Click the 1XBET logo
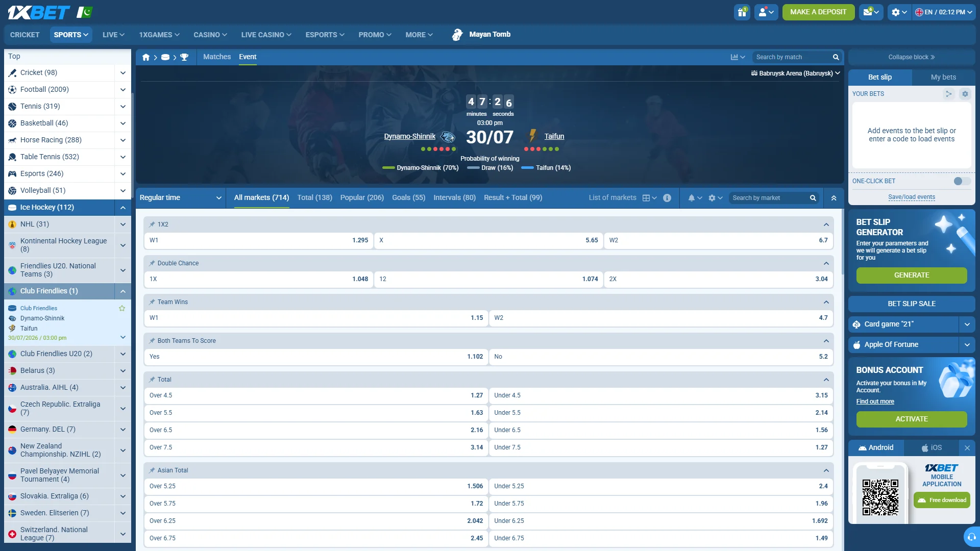The height and width of the screenshot is (551, 980). (x=39, y=12)
